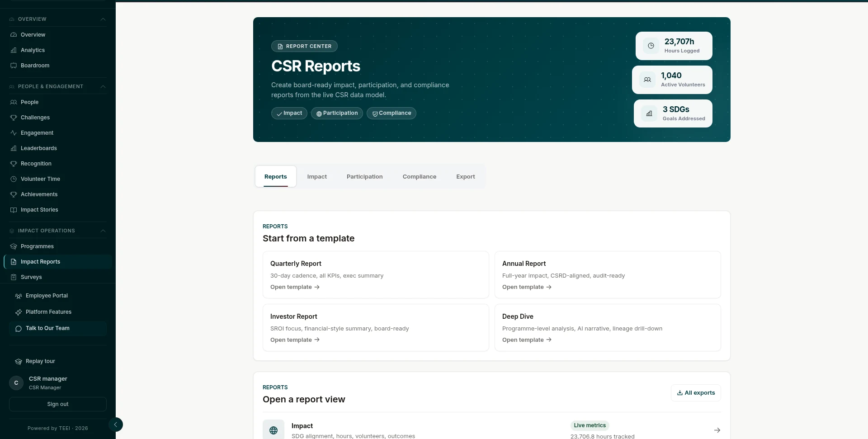This screenshot has height=439, width=868.
Task: Collapse the sidebar with the round chevron
Action: click(115, 425)
